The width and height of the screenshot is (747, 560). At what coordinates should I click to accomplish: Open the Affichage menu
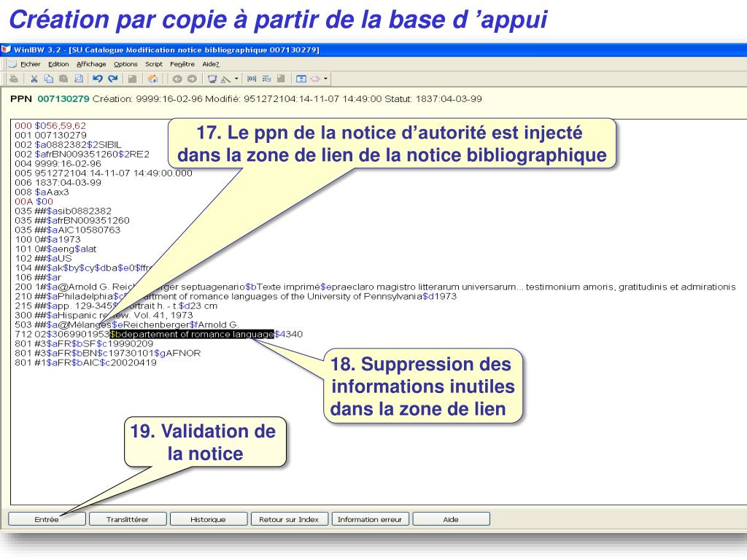(x=91, y=64)
